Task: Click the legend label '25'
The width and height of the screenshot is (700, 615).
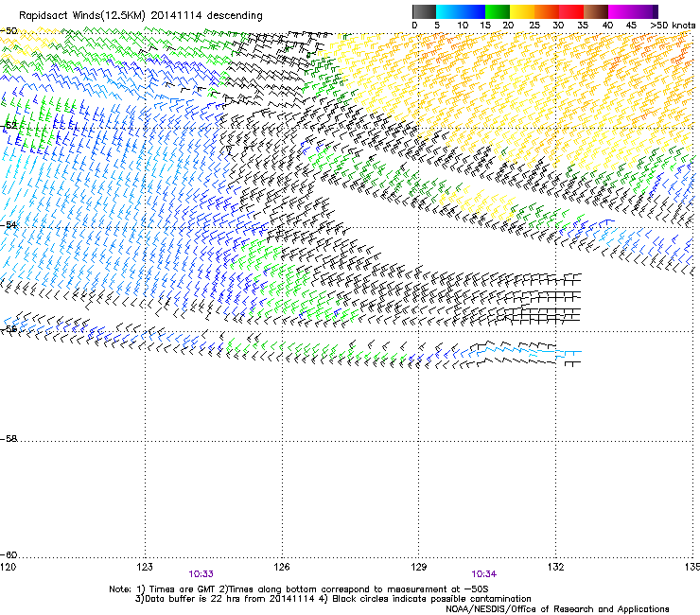Action: pos(534,26)
